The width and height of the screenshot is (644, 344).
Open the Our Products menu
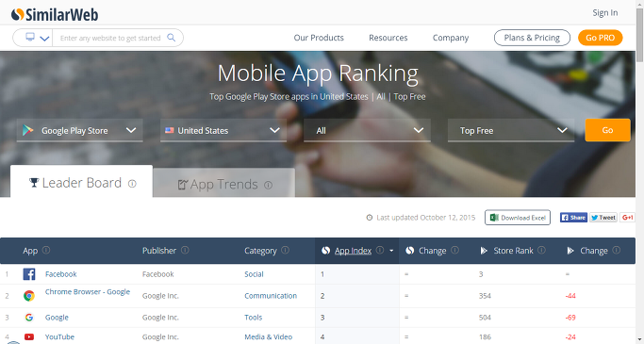pos(319,38)
